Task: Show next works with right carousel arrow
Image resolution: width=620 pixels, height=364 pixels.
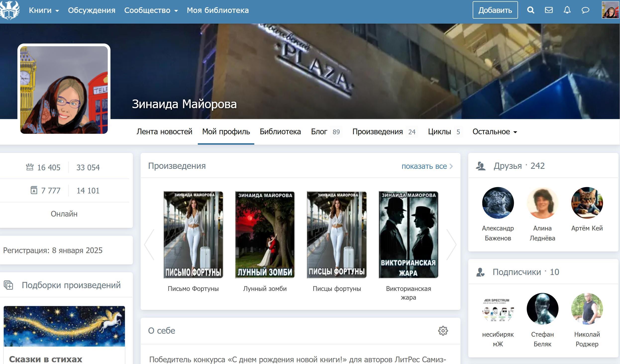Action: pos(451,244)
